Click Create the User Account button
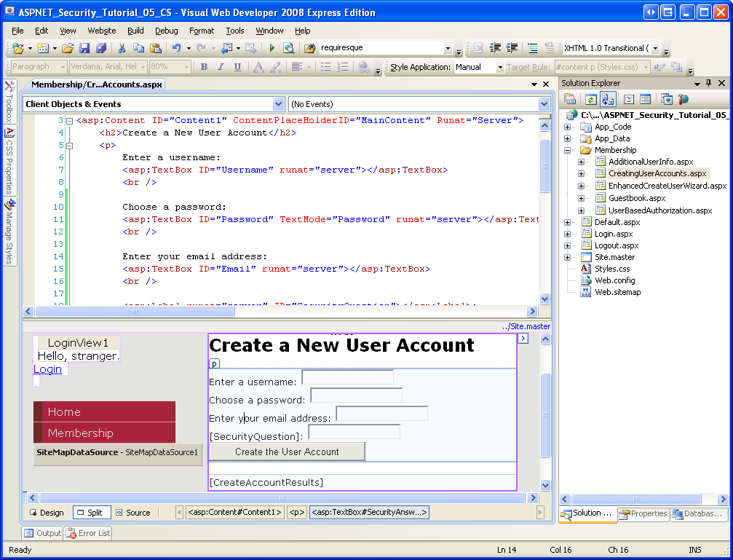The width and height of the screenshot is (733, 560). [287, 451]
